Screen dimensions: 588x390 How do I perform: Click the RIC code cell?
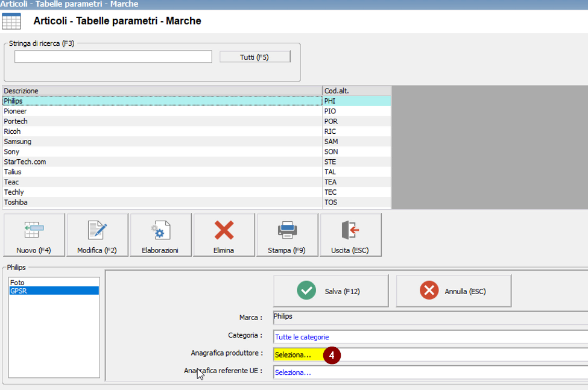click(356, 131)
